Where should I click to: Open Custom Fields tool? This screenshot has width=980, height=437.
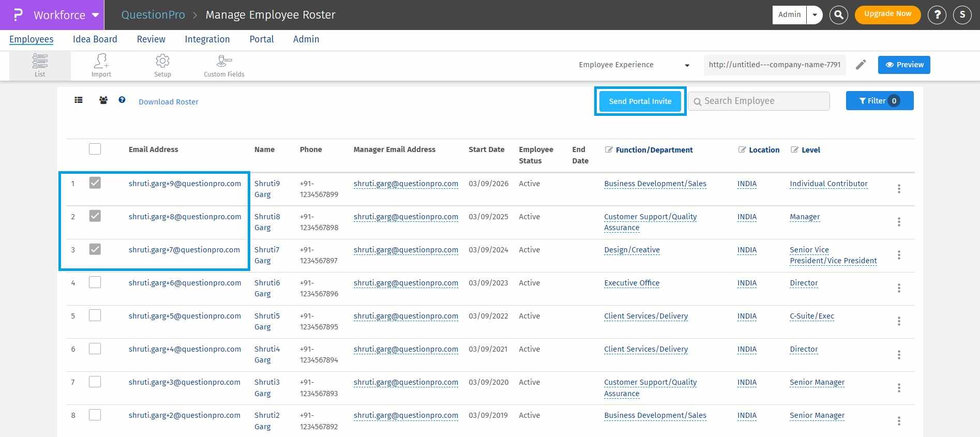pos(224,66)
